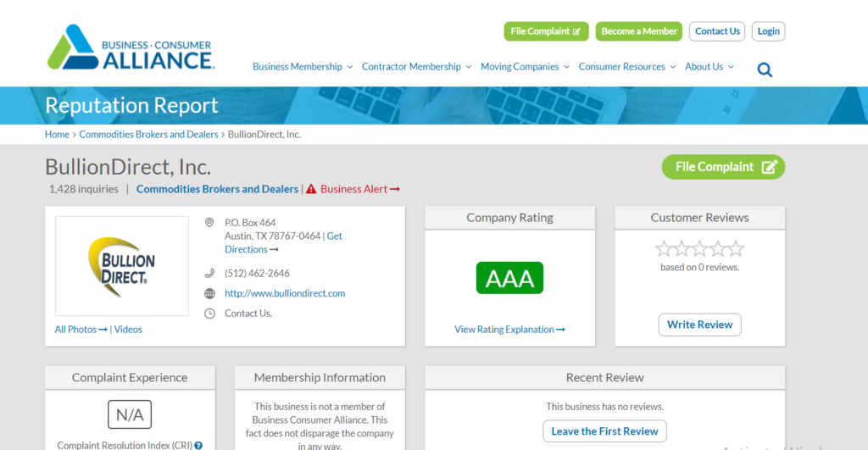Click Become a Member button

coord(639,31)
